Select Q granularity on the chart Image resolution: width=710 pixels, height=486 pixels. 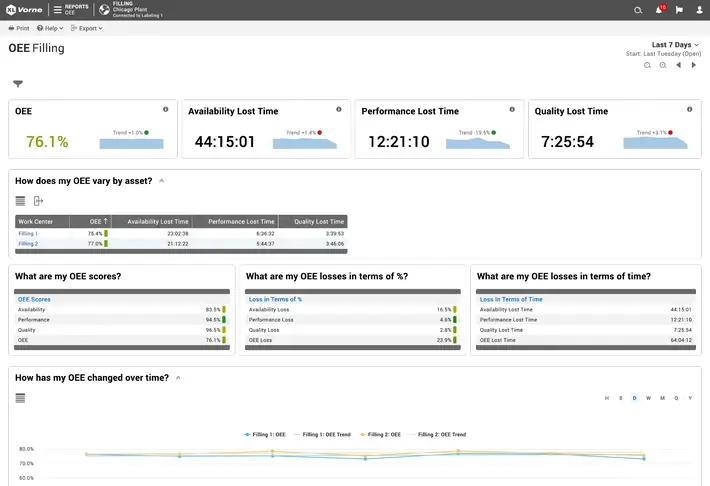coord(676,398)
